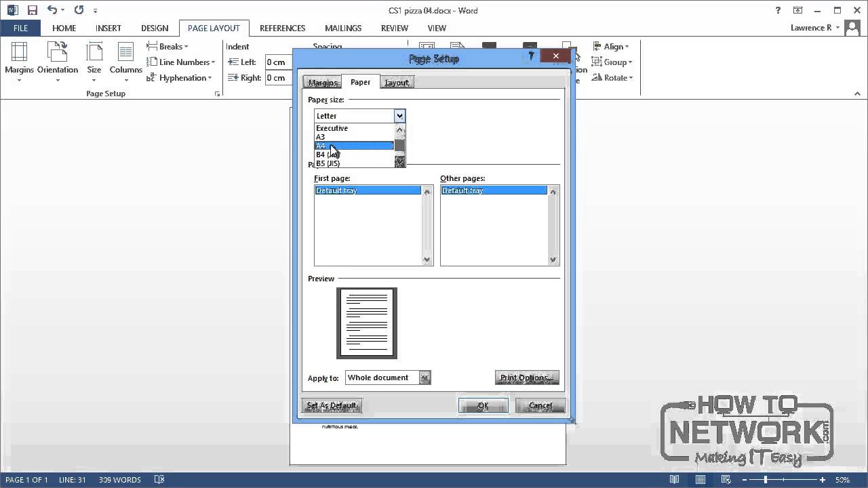The height and width of the screenshot is (488, 868).
Task: Choose A4 in paper size list
Action: point(354,146)
